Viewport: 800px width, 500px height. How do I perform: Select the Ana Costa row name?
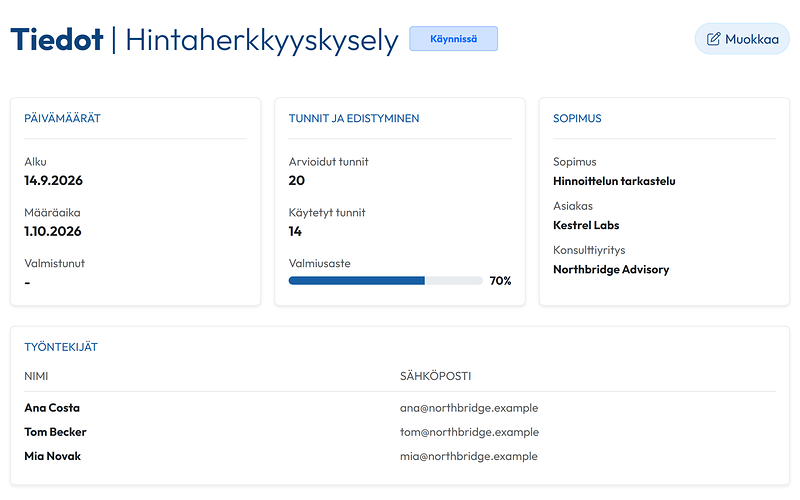tap(52, 408)
